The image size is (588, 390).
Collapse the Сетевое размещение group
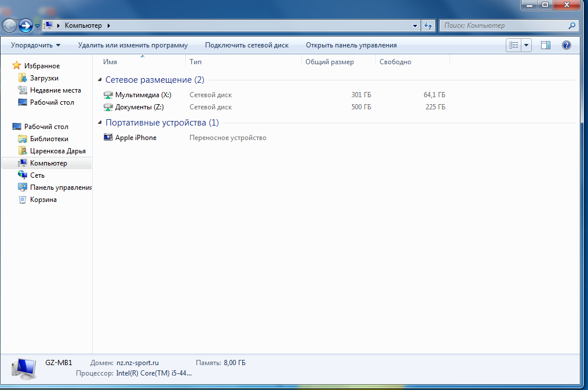click(100, 80)
